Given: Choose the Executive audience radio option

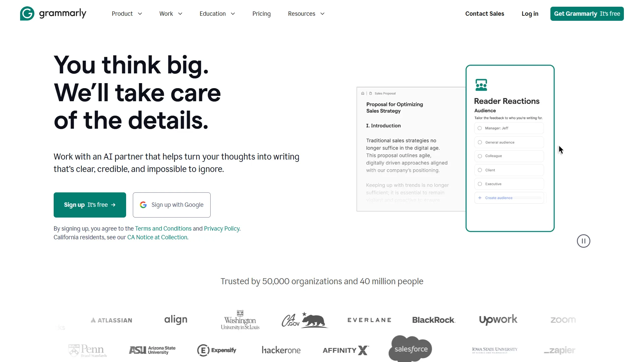Looking at the screenshot, I should click(480, 184).
